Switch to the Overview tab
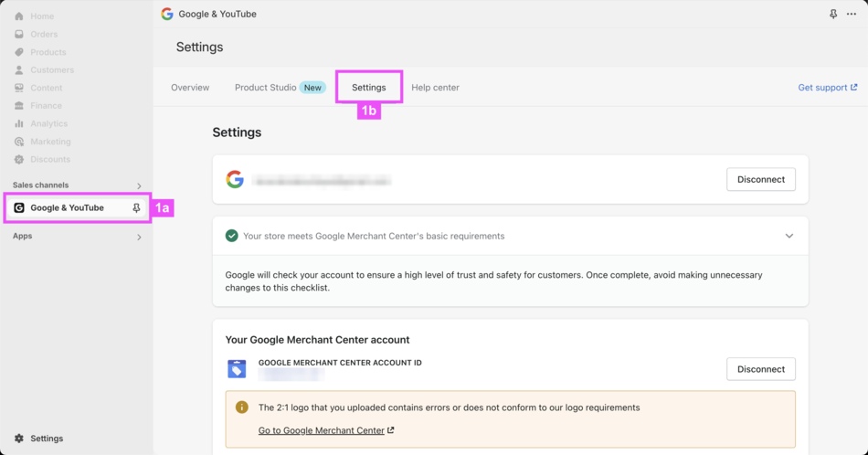The height and width of the screenshot is (455, 868). 190,88
